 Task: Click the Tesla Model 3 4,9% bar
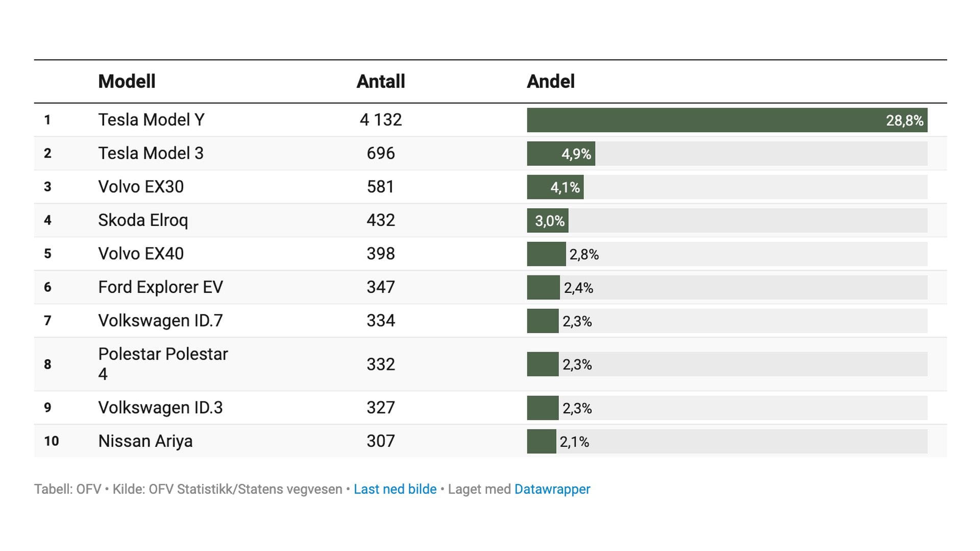point(561,154)
